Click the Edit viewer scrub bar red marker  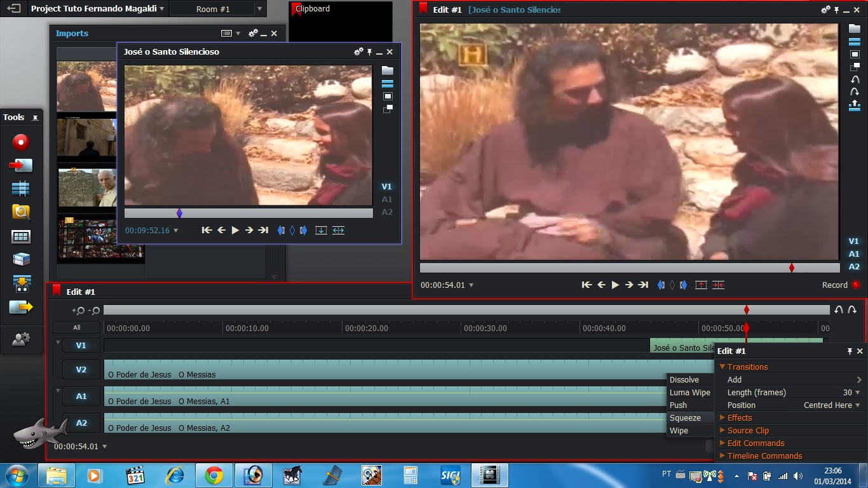[791, 268]
